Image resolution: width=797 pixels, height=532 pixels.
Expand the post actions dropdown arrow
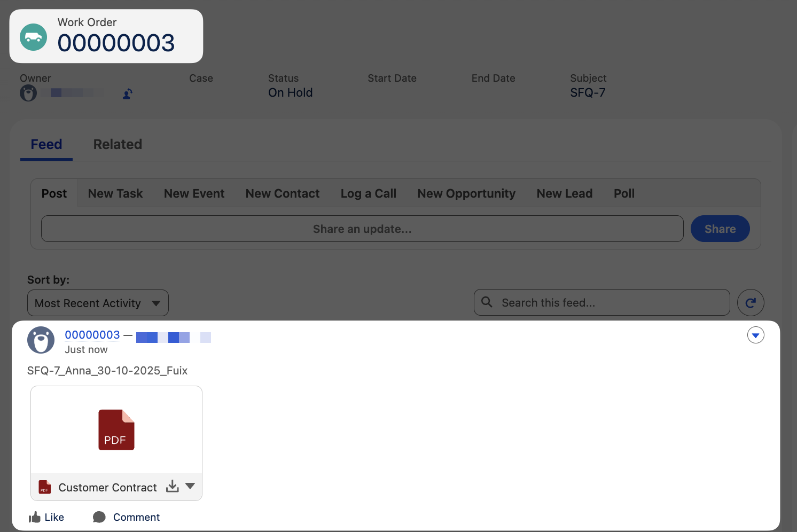point(755,335)
